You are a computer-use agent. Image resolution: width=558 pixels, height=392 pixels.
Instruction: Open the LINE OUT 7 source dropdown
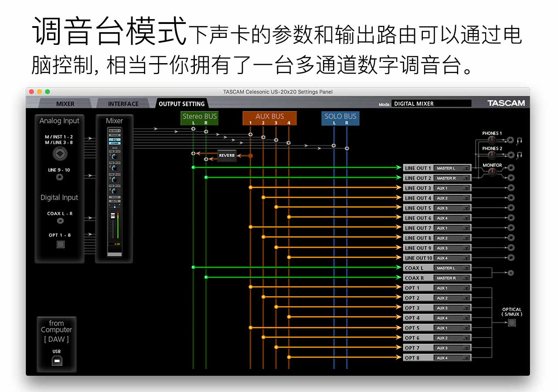point(453,228)
